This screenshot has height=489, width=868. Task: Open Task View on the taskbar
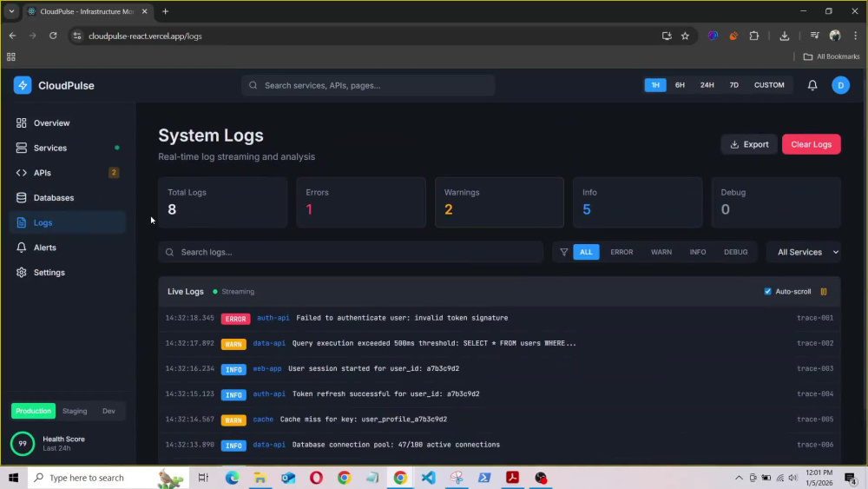(x=203, y=478)
